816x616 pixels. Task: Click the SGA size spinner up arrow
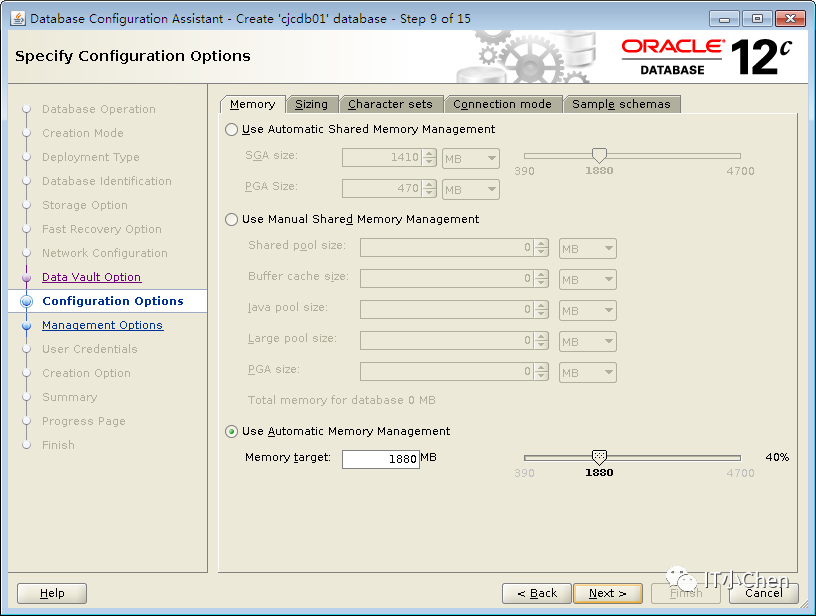[x=429, y=153]
